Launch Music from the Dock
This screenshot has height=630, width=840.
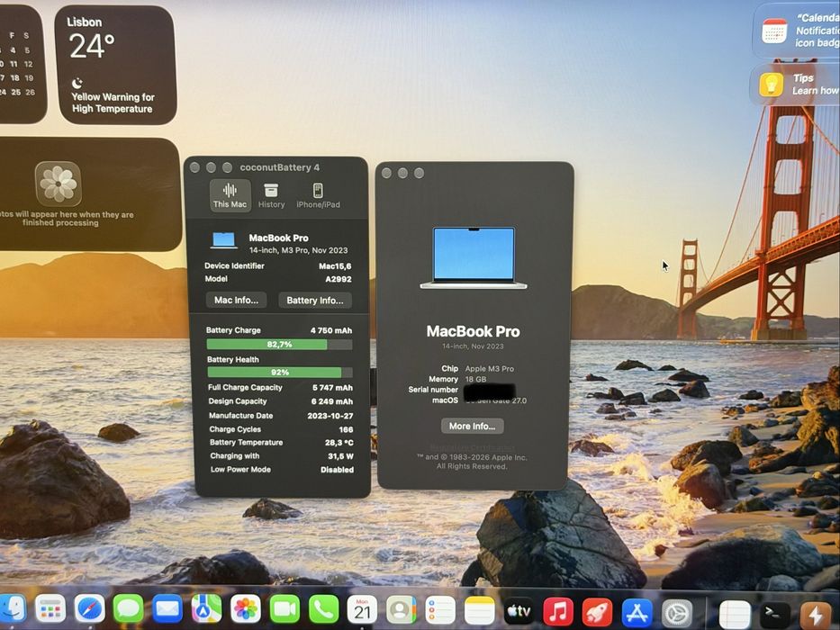coord(557,611)
